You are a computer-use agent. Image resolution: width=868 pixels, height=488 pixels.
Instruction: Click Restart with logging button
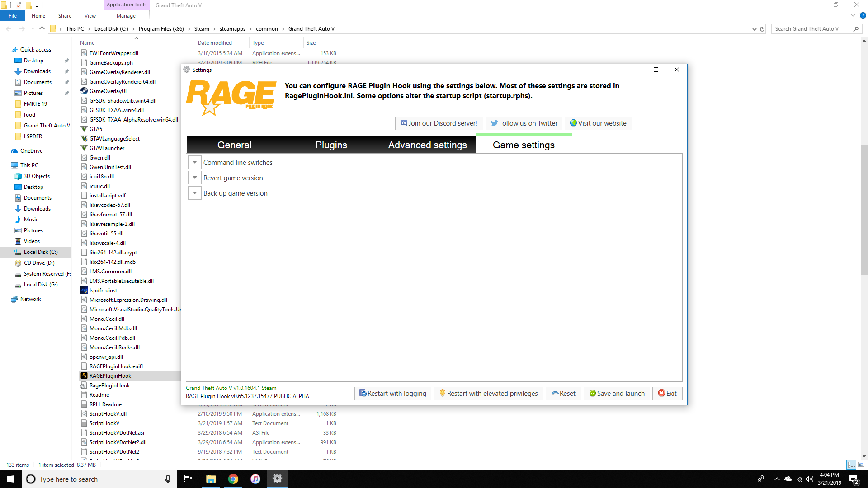[392, 394]
